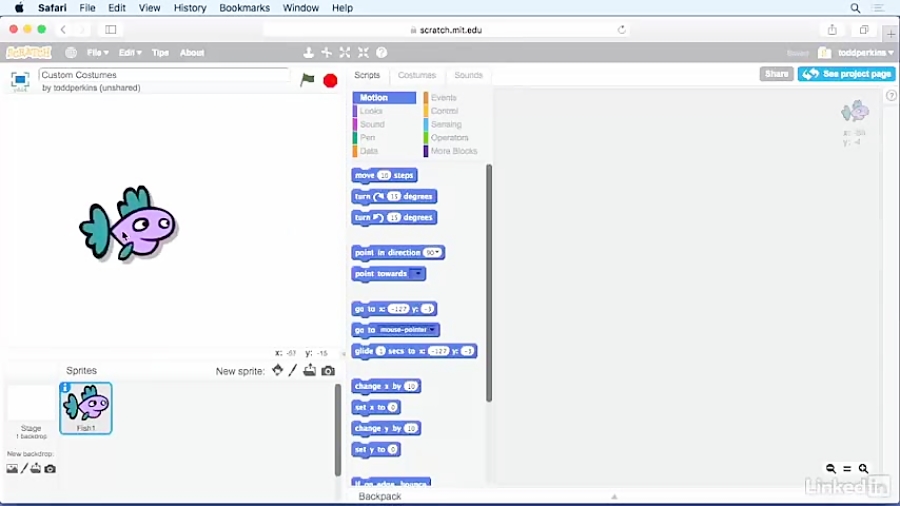The height and width of the screenshot is (506, 900).
Task: Paint a new backdrop
Action: coord(24,469)
